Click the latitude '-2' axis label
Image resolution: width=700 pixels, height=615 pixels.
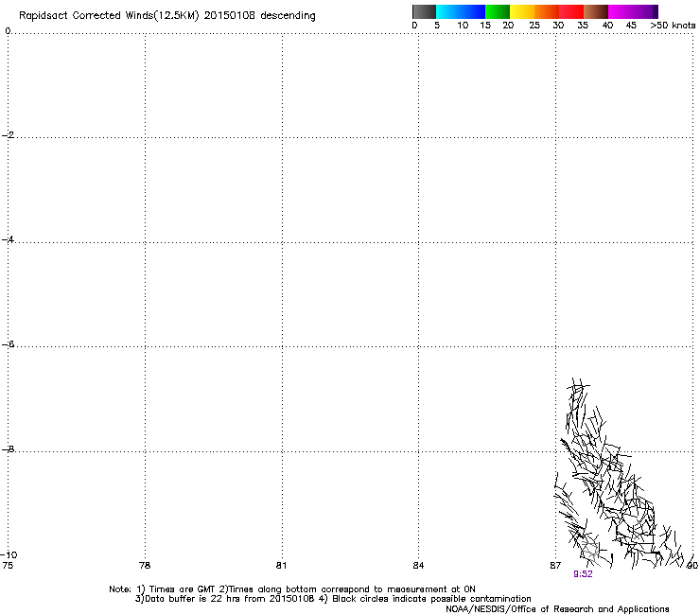(x=8, y=135)
